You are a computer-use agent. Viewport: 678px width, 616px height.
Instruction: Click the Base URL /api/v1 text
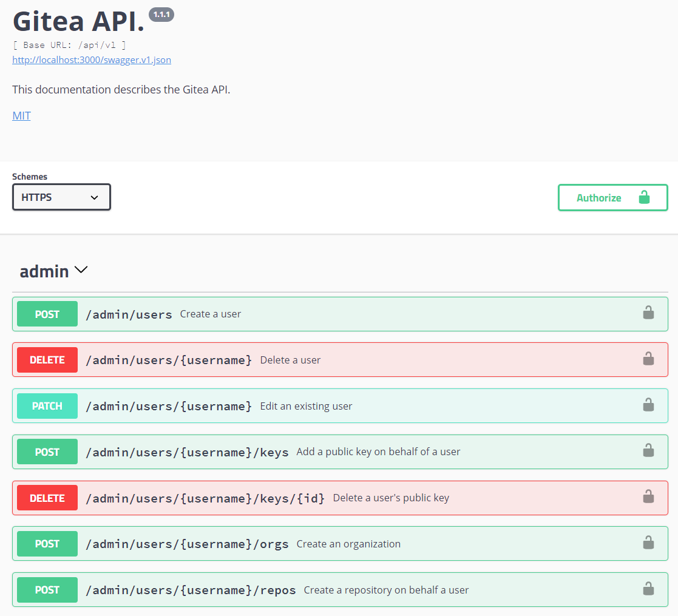[69, 45]
